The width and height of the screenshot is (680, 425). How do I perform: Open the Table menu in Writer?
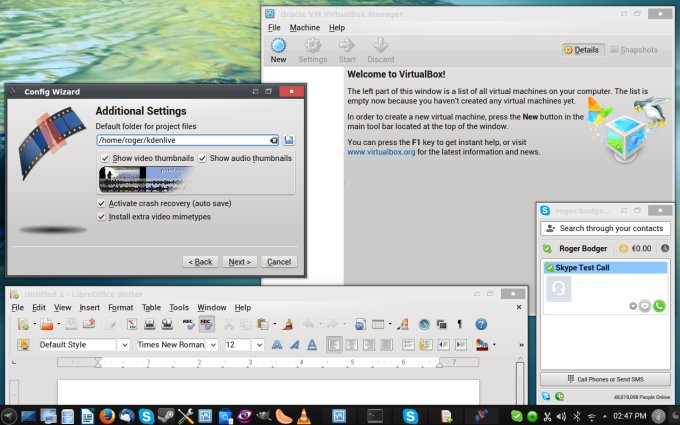point(151,307)
